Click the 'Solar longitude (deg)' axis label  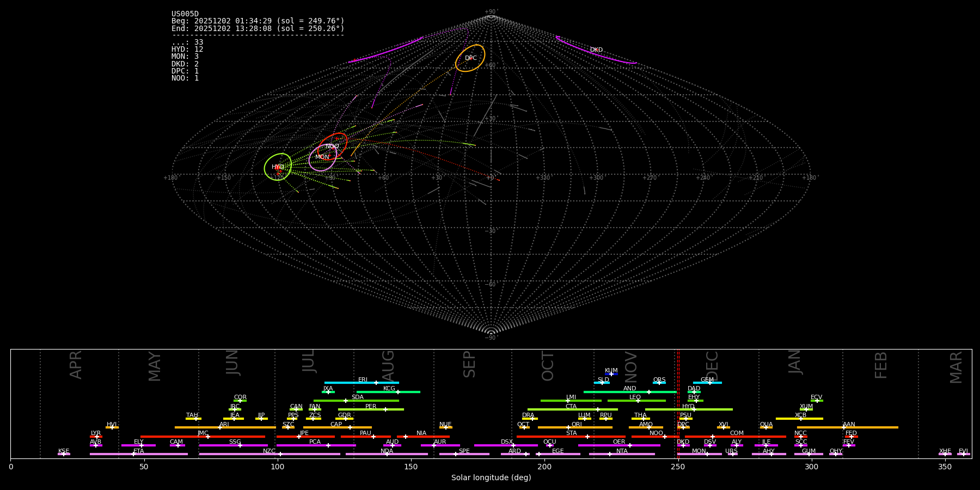click(x=491, y=478)
